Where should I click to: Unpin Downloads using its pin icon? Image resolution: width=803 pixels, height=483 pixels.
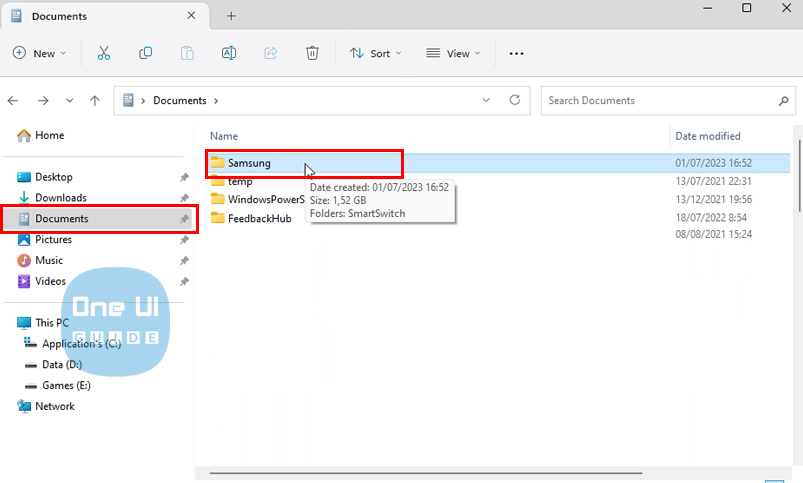point(183,198)
